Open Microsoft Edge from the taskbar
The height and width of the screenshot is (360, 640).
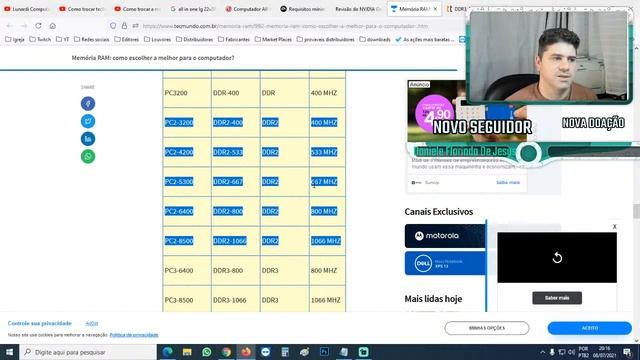(167, 352)
